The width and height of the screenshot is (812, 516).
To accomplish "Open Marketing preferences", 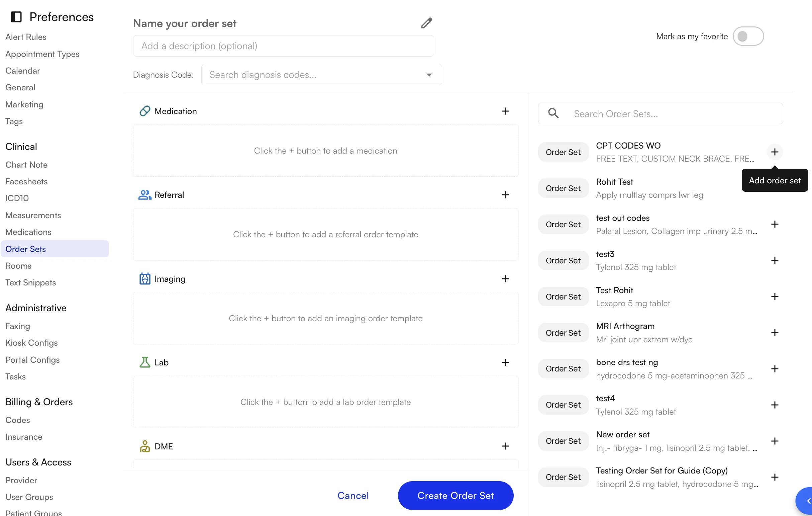I will point(24,104).
